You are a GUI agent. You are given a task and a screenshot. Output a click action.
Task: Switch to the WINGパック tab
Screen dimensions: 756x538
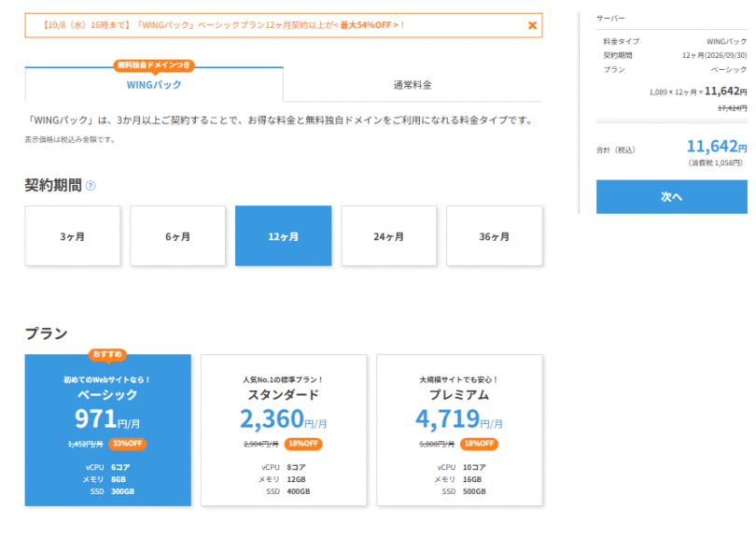(154, 85)
